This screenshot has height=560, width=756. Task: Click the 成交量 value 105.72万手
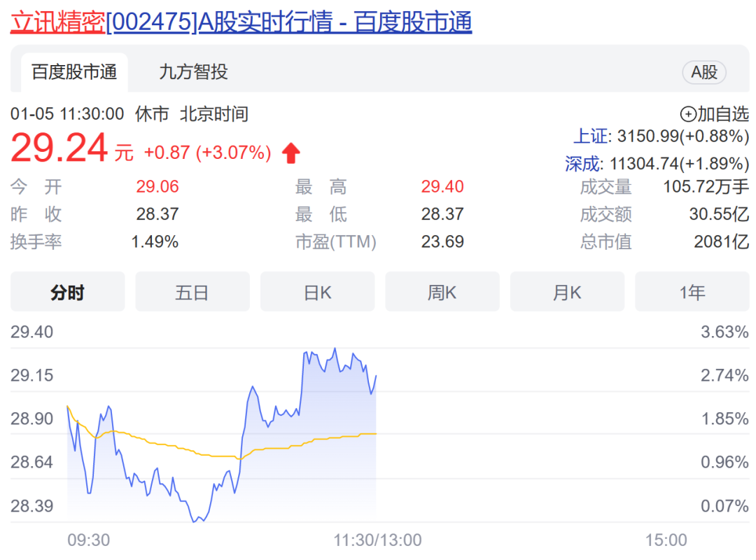click(x=706, y=187)
